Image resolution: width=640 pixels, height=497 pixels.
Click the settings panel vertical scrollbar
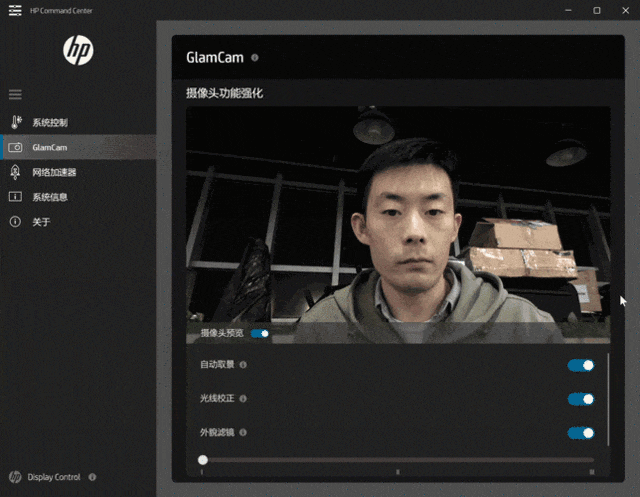pos(608,399)
